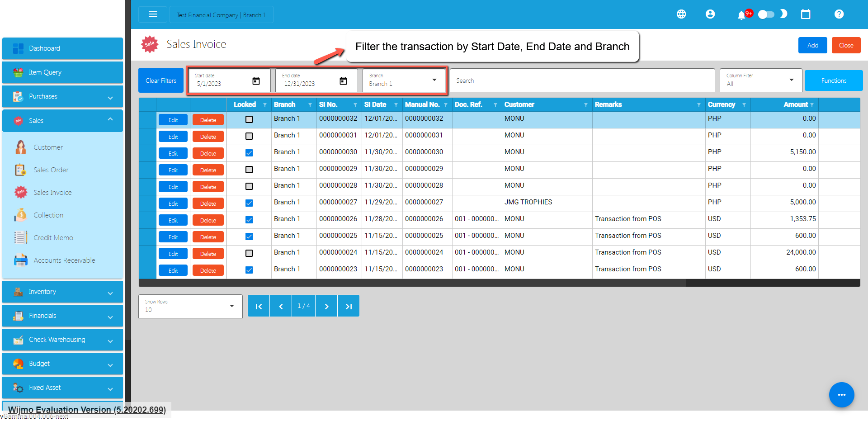
Task: Click the Add button
Action: (x=812, y=45)
